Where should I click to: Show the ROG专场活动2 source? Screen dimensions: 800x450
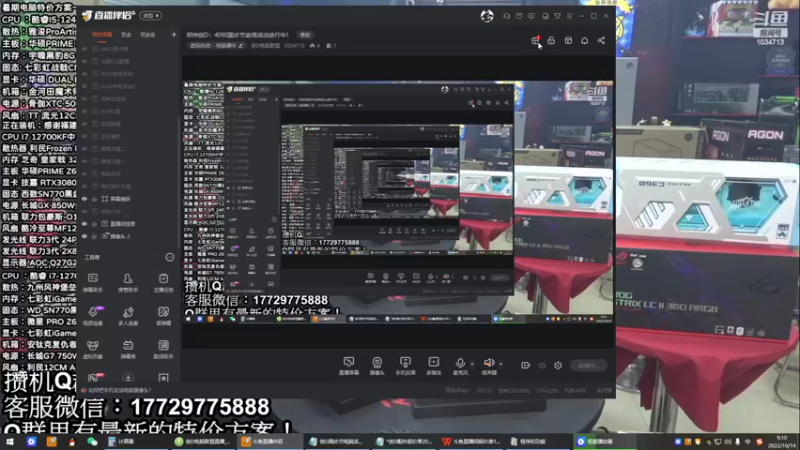[x=85, y=86]
